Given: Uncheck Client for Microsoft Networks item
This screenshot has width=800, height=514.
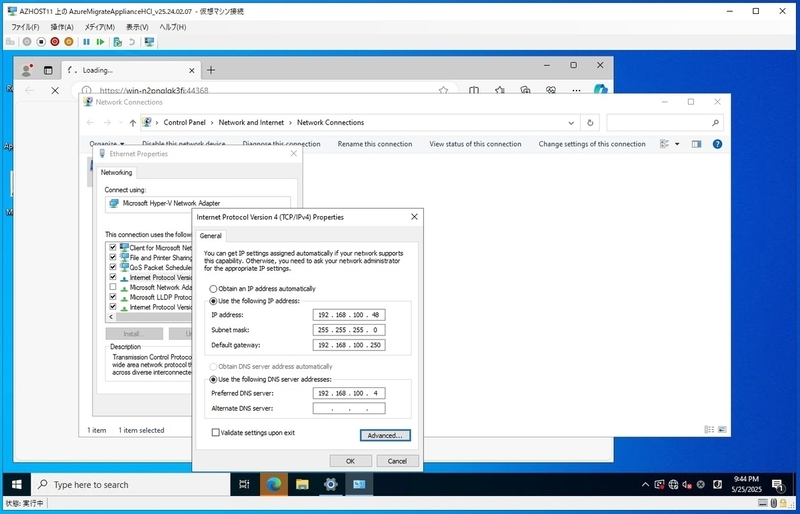Looking at the screenshot, I should [113, 248].
